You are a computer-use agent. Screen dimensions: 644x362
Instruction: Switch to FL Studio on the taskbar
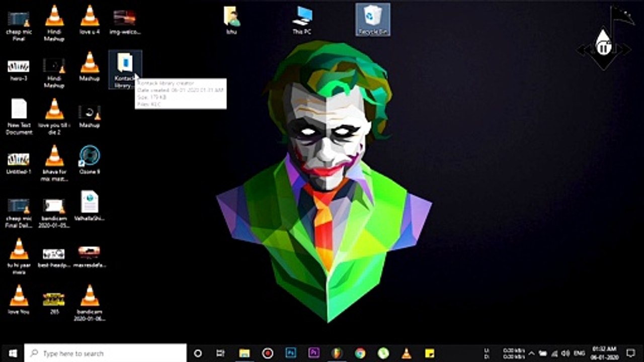point(337,353)
